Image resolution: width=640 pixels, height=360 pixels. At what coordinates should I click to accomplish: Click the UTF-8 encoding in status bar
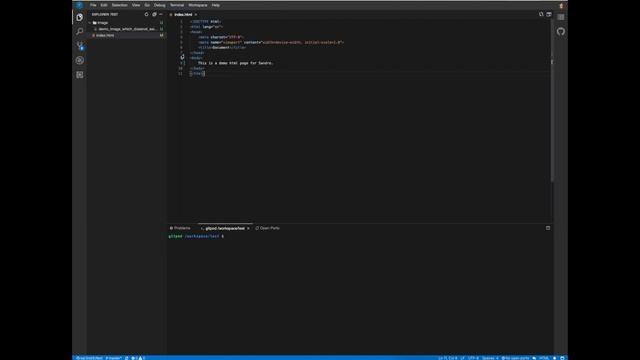473,358
